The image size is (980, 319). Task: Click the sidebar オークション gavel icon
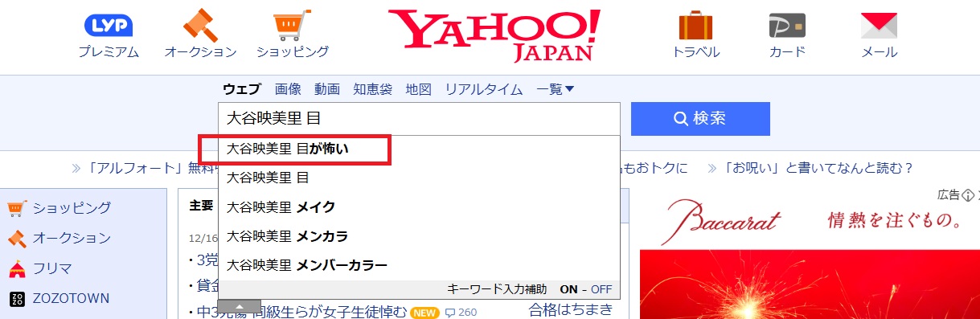(18, 239)
